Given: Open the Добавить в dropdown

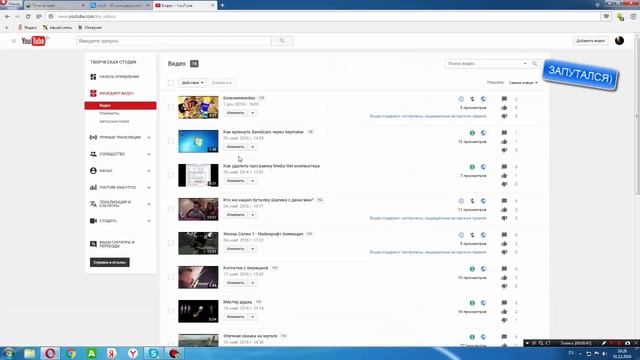Looking at the screenshot, I should pyautogui.click(x=222, y=83).
